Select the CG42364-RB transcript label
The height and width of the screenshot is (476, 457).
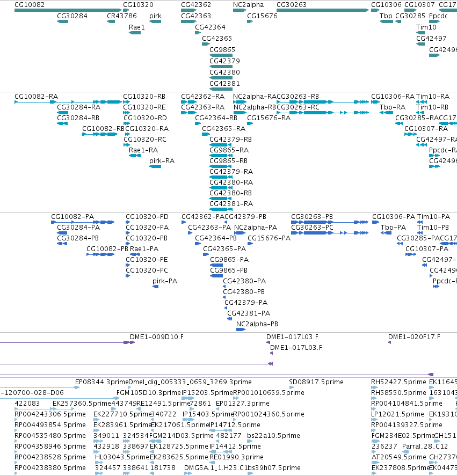(216, 118)
